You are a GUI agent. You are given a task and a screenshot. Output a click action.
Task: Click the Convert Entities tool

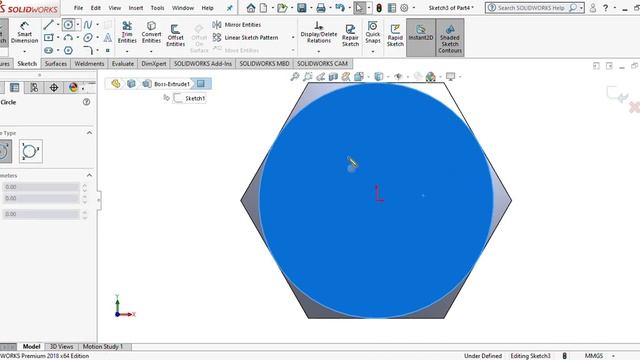(x=151, y=32)
